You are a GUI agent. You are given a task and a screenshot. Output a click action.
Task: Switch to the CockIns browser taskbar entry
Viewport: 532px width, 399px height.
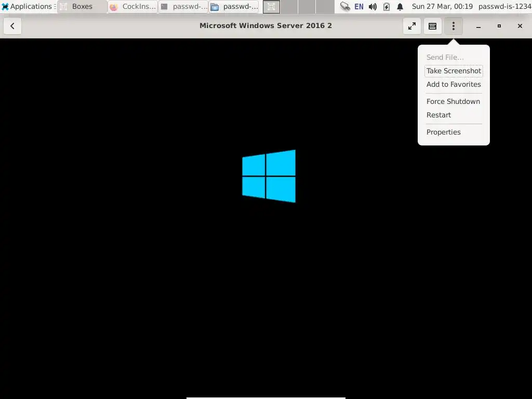coord(133,6)
